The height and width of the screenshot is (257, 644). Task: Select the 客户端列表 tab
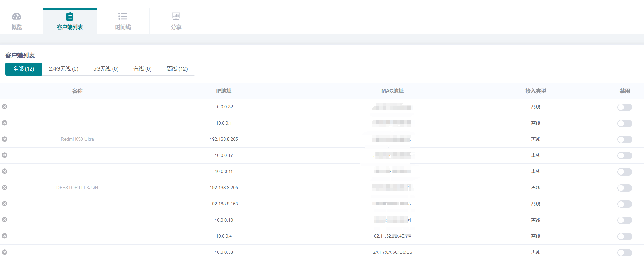tap(70, 21)
